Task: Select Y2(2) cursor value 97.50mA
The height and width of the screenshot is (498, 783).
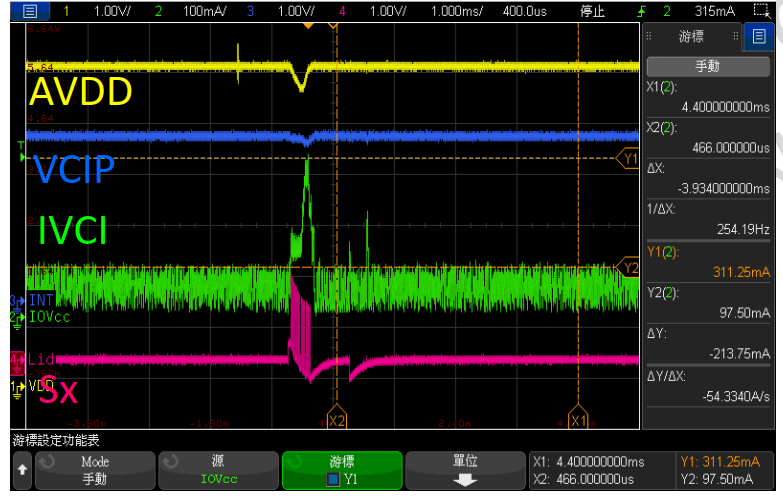Action: pos(745,313)
